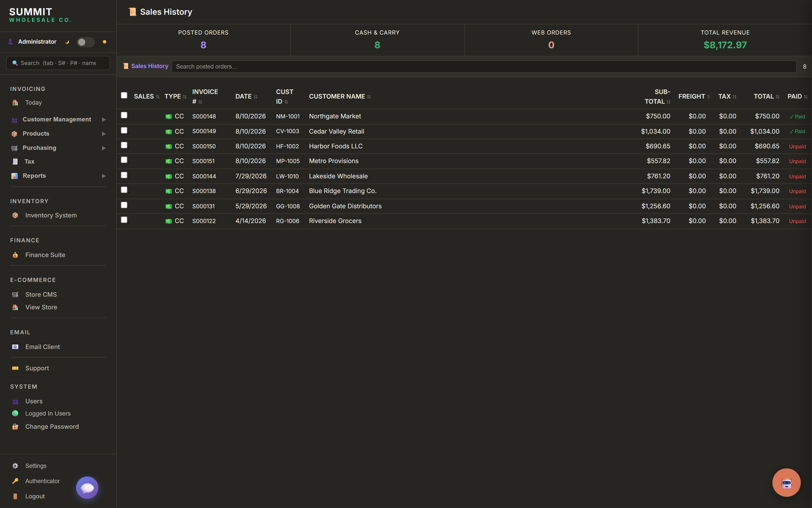Screen dimensions: 812x508
Task: Open the robot assistant button
Action: [x=787, y=483]
